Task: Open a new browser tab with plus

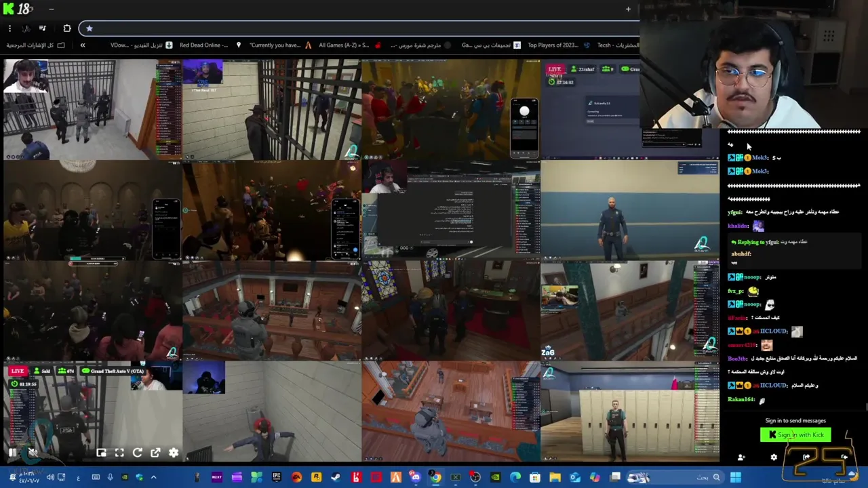Action: pyautogui.click(x=628, y=9)
